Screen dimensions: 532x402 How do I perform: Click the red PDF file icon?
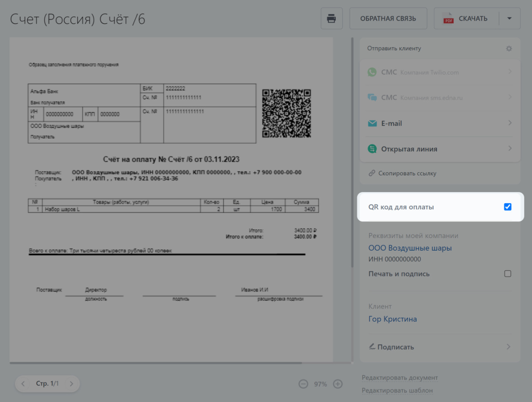[448, 19]
